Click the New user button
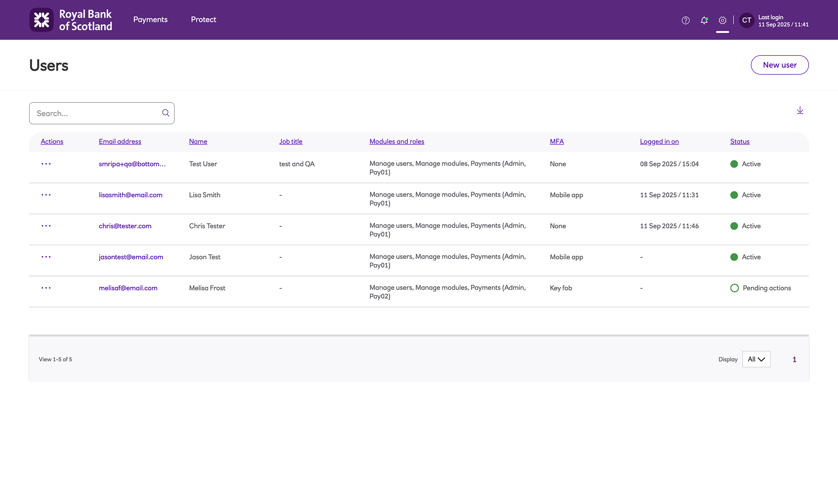This screenshot has height=504, width=838. pyautogui.click(x=780, y=65)
